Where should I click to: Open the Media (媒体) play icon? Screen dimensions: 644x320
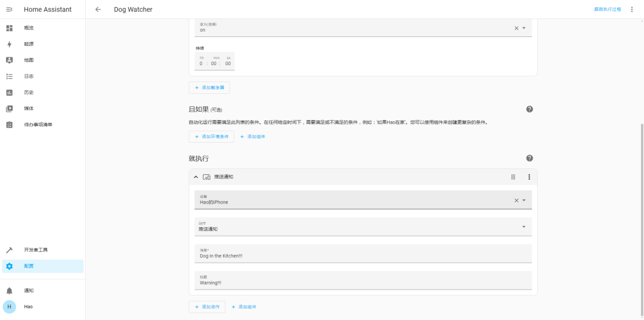click(10, 109)
